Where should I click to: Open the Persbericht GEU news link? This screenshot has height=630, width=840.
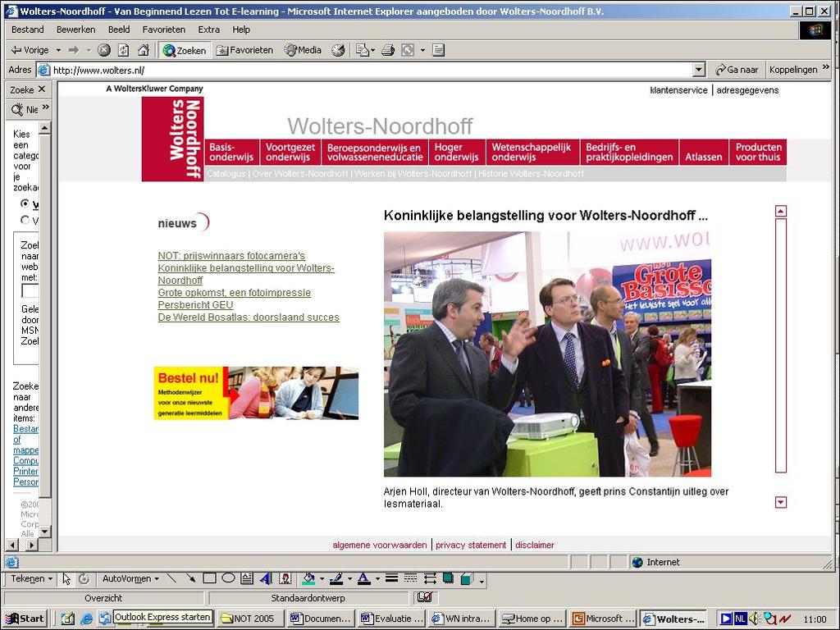tap(195, 305)
